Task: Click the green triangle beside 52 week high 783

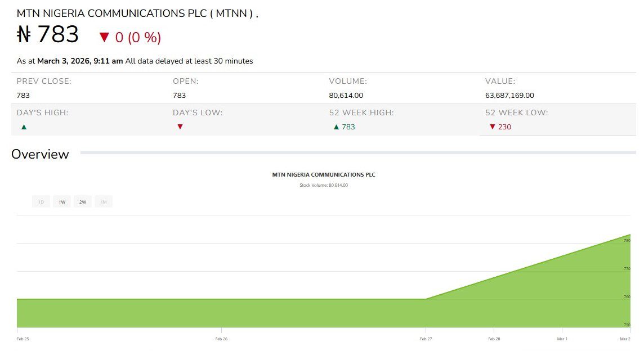Action: click(337, 127)
